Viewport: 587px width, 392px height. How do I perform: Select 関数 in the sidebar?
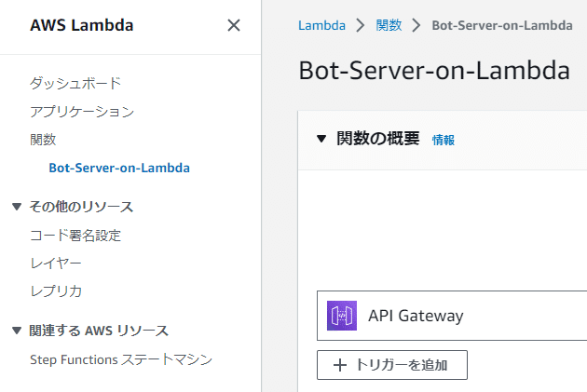pos(43,140)
